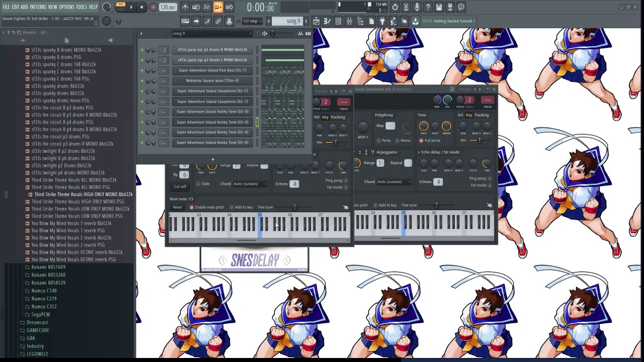Viewport: 644px width, 362px height.
Task: Open the tempo tapper icon
Action: click(393, 21)
